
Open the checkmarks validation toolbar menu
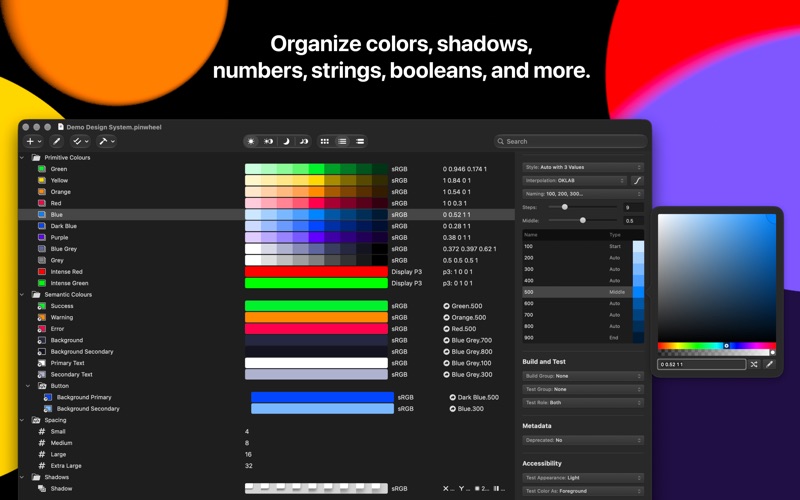[x=80, y=141]
